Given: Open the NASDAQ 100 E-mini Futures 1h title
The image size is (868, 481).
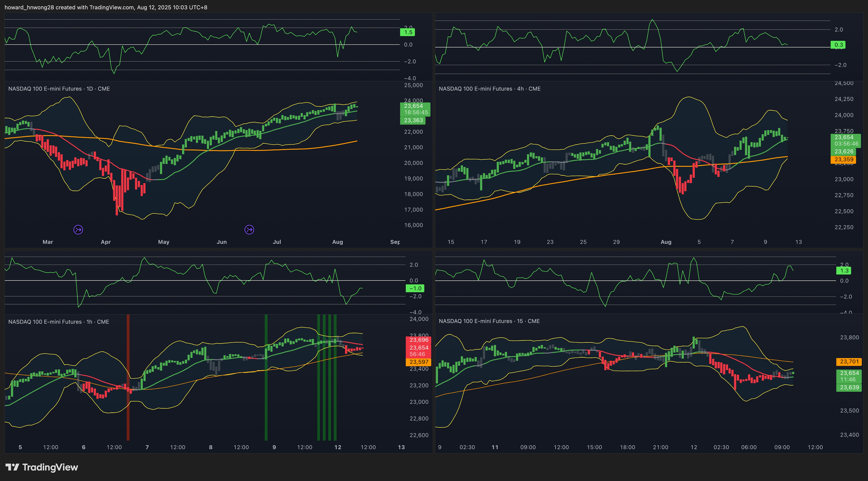Looking at the screenshot, I should (x=59, y=322).
